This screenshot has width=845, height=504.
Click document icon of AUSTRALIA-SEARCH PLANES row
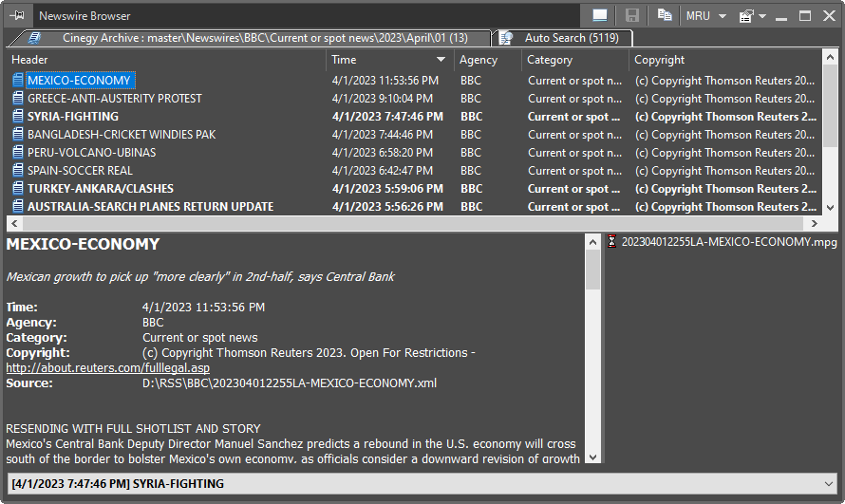click(x=18, y=206)
